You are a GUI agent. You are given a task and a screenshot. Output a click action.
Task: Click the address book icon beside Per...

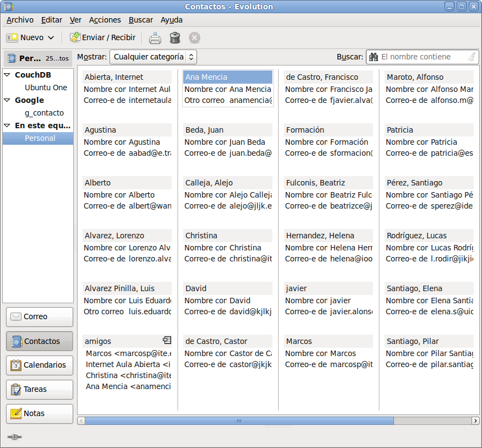[x=12, y=58]
